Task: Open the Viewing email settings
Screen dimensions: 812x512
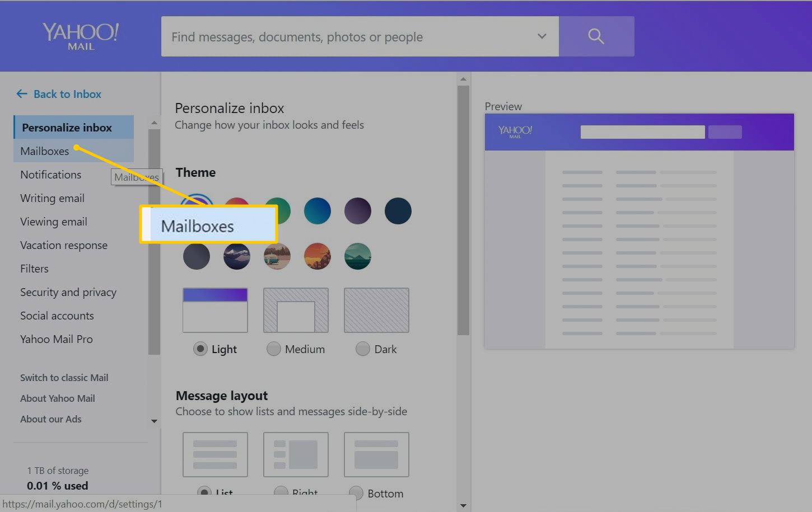Action: [54, 222]
